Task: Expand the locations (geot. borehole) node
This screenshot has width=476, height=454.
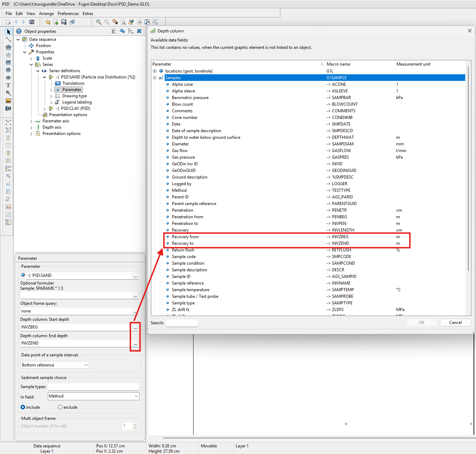Action: [x=155, y=71]
